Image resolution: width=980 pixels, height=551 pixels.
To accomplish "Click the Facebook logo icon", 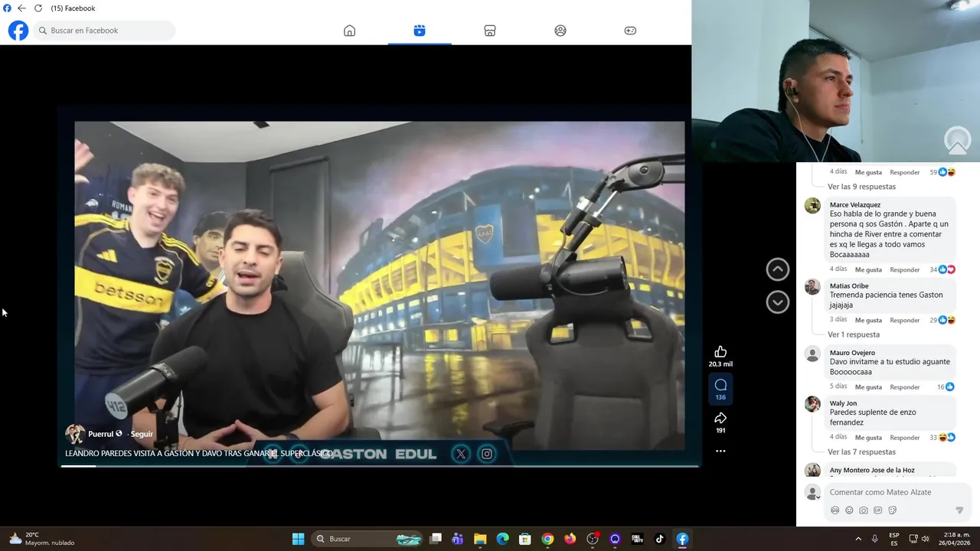I will [x=18, y=31].
